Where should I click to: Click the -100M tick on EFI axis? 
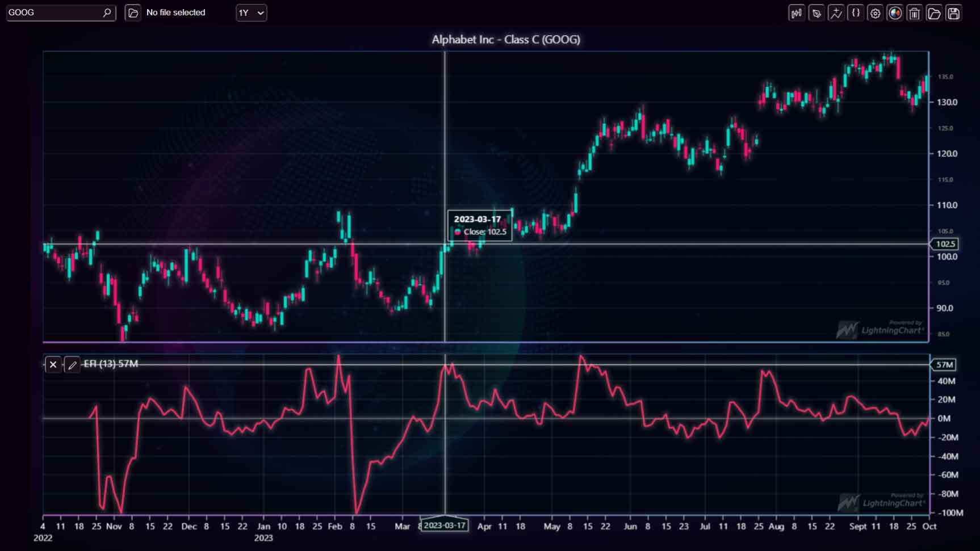949,512
